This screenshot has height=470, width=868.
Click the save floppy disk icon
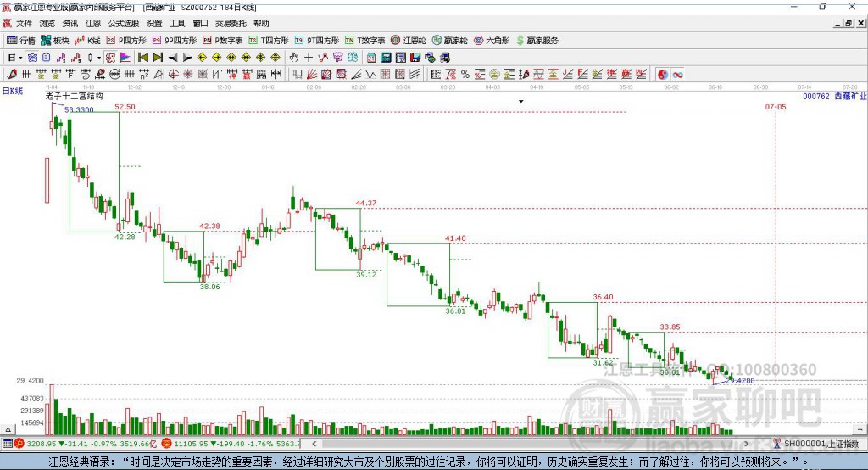pos(415,58)
